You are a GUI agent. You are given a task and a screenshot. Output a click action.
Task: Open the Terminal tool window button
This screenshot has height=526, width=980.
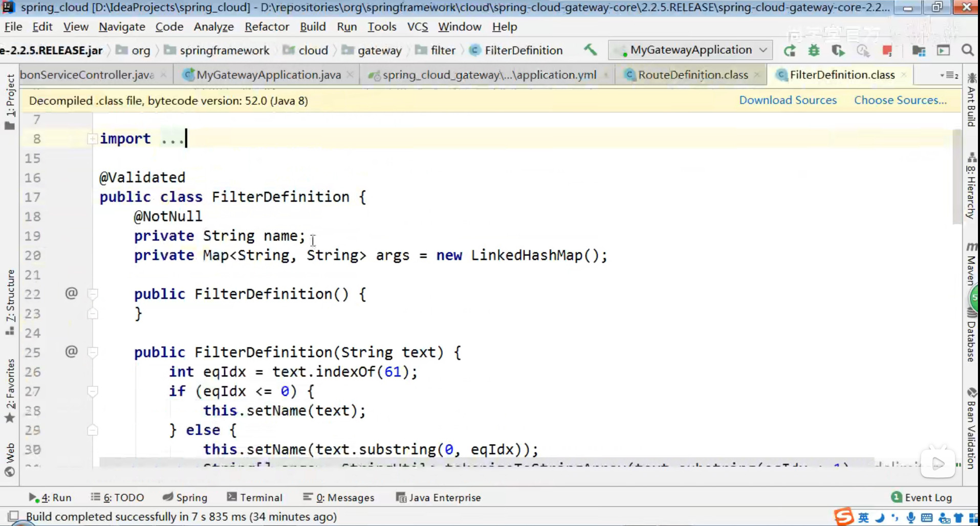254,497
